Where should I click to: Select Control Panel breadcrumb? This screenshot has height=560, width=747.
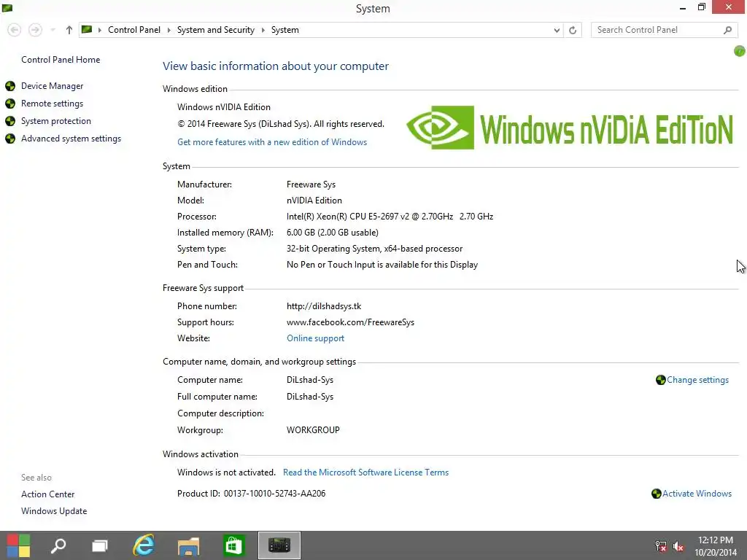tap(134, 29)
